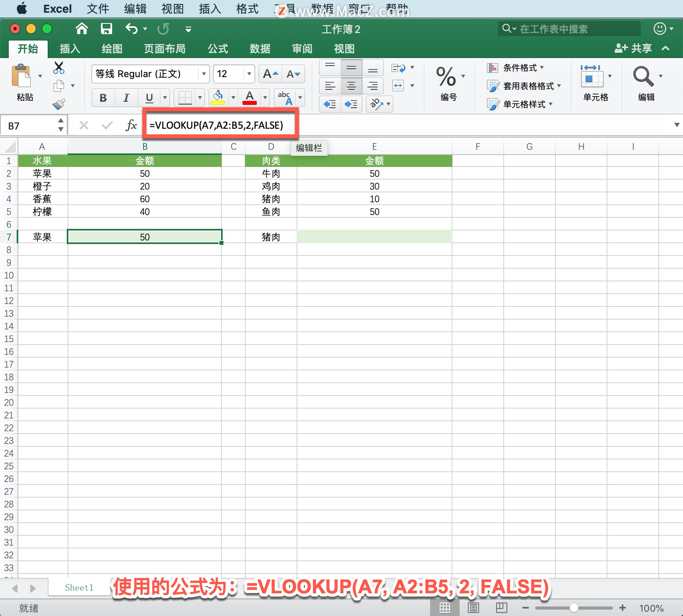Image resolution: width=683 pixels, height=616 pixels.
Task: Click the percent number format icon
Action: 446,77
